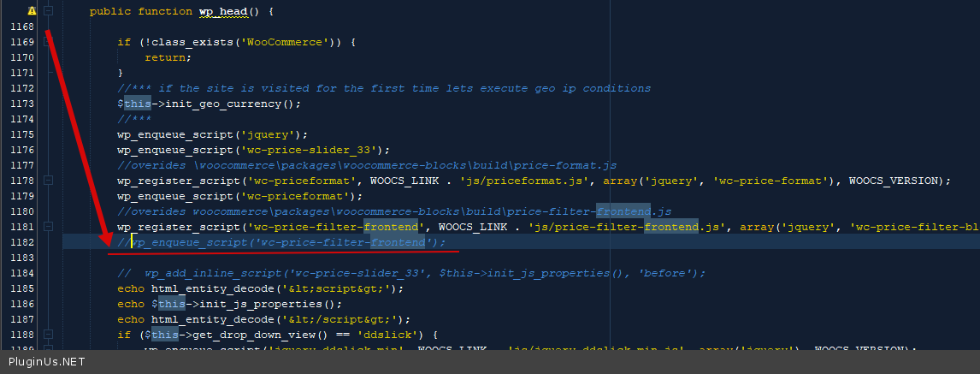Click the PluginUs.NET watermark text

click(x=48, y=363)
